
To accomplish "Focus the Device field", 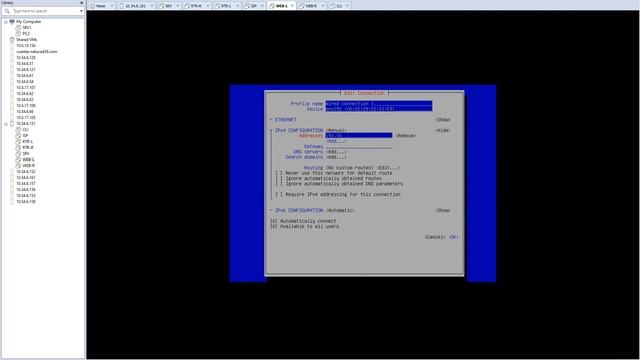I will click(379, 109).
